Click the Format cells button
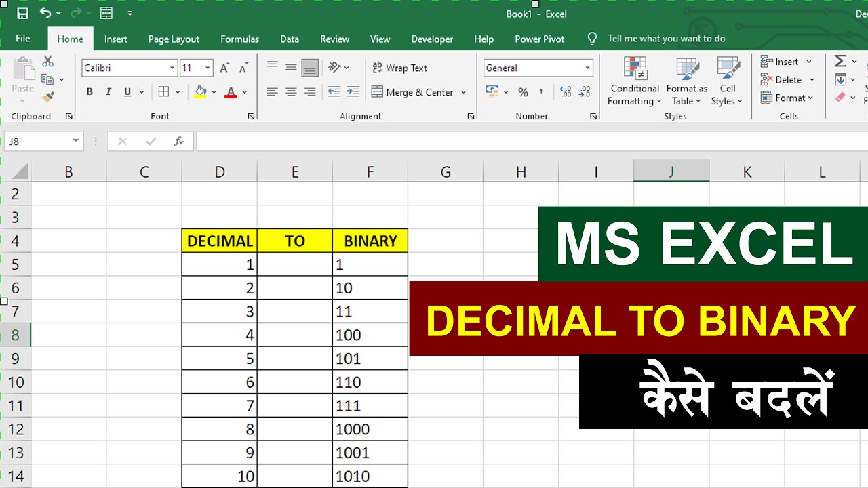 pos(787,98)
